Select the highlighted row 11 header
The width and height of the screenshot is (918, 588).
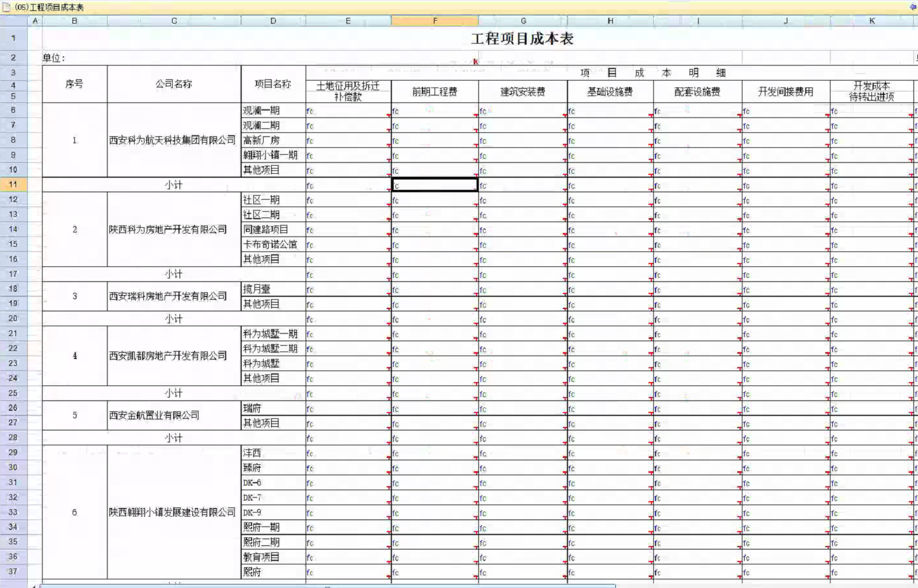pyautogui.click(x=13, y=185)
